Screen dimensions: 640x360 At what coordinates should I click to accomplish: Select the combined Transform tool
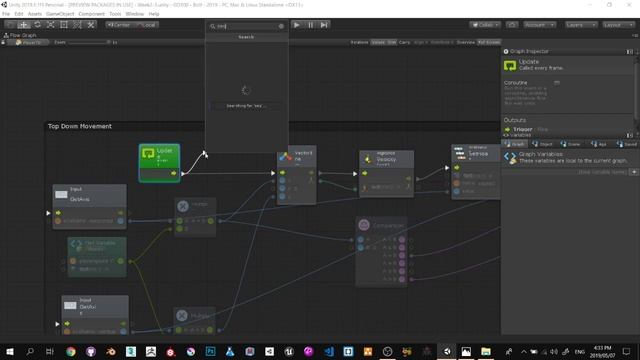click(77, 25)
